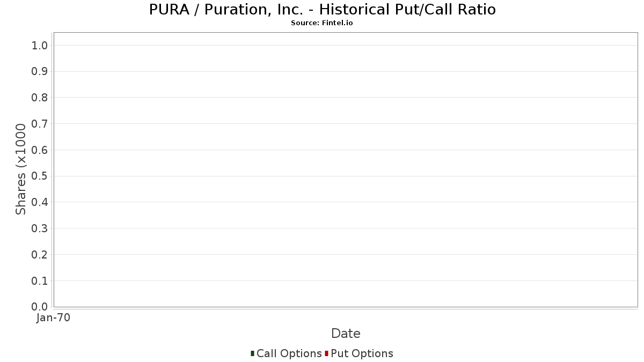The width and height of the screenshot is (644, 362).
Task: Click the Historical Put/Call Ratio chart title
Action: 322,10
